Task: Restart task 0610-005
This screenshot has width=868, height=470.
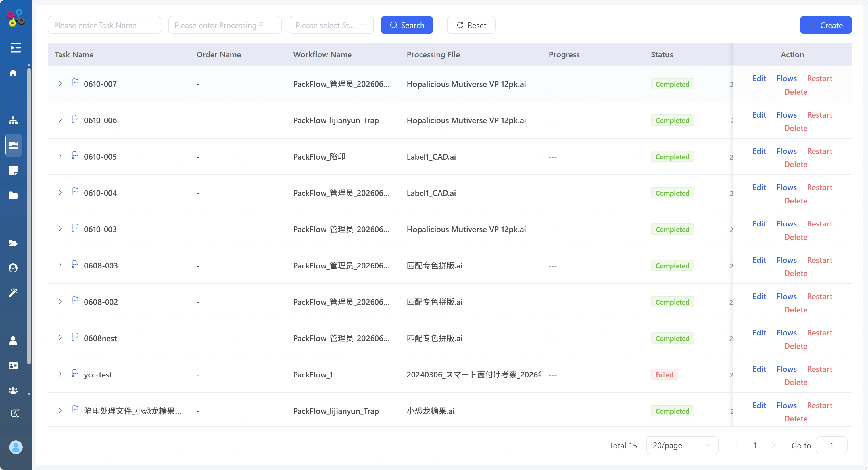Action: pyautogui.click(x=819, y=151)
